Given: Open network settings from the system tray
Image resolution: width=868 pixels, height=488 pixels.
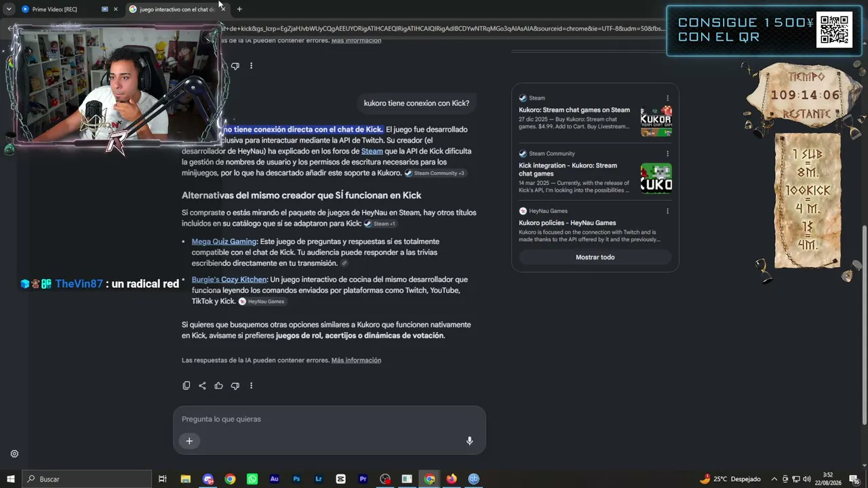Looking at the screenshot, I should click(x=797, y=479).
